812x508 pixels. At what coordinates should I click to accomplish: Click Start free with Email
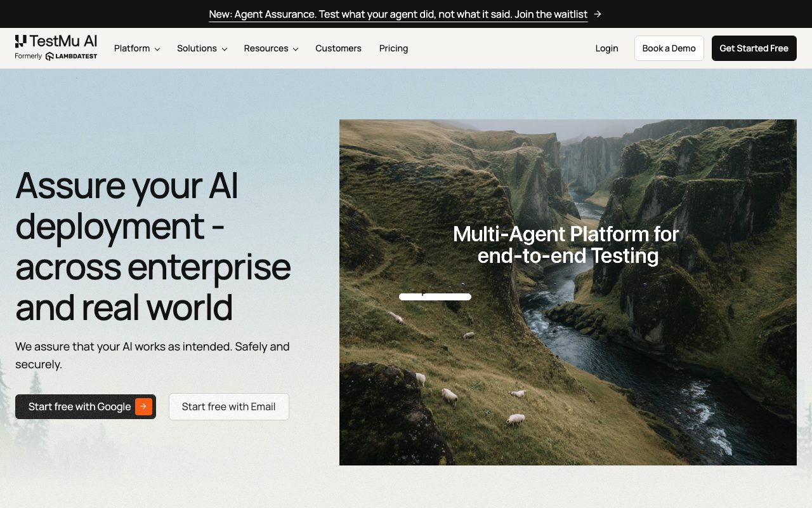pyautogui.click(x=228, y=406)
